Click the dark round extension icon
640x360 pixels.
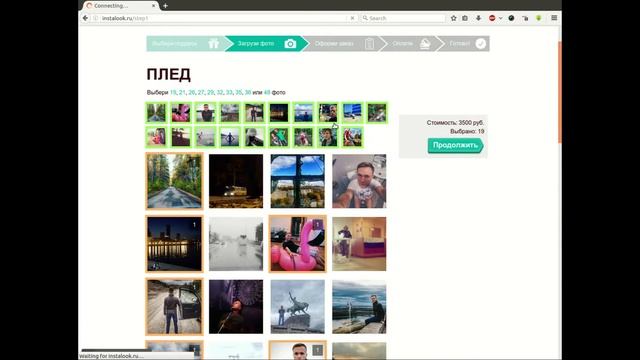pyautogui.click(x=511, y=18)
